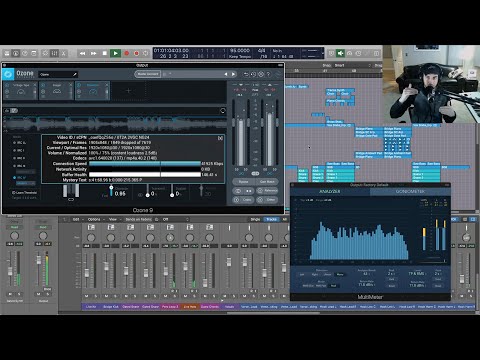The height and width of the screenshot is (360, 480).
Task: Go to next Ozone preset arrow
Action: tap(233, 74)
